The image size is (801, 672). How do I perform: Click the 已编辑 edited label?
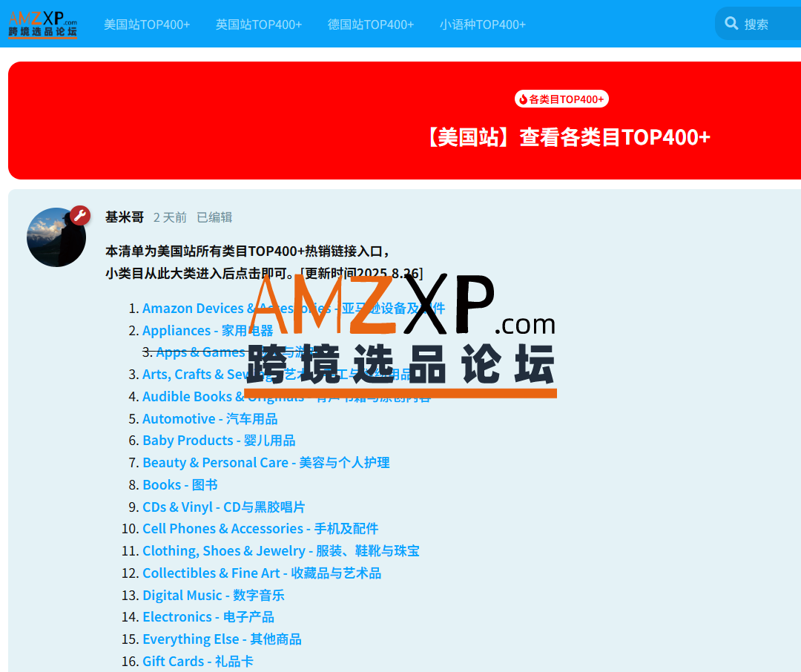(x=214, y=217)
